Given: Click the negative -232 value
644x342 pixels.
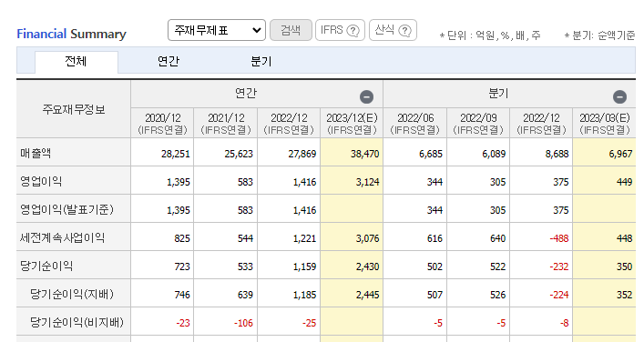Looking at the screenshot, I should (x=559, y=267).
